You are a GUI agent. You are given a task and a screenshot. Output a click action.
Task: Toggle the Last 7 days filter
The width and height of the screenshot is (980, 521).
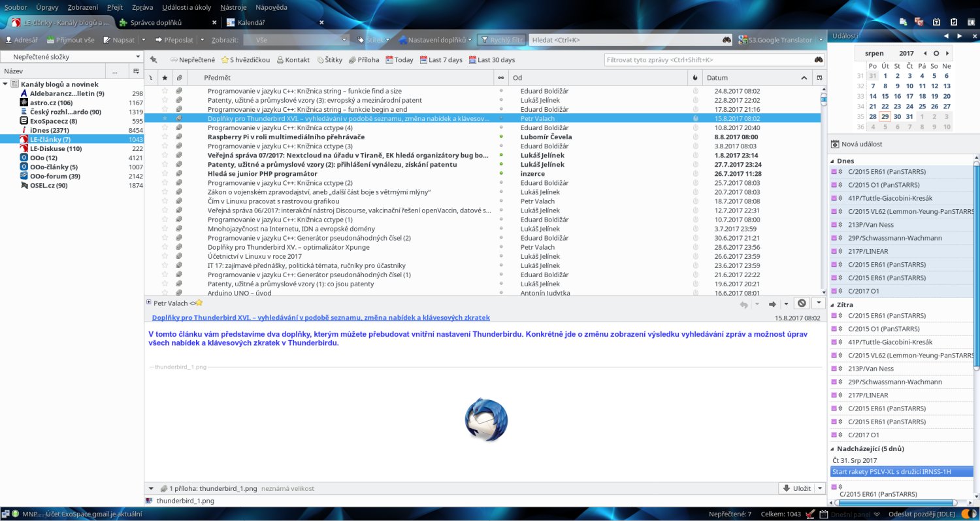point(440,59)
